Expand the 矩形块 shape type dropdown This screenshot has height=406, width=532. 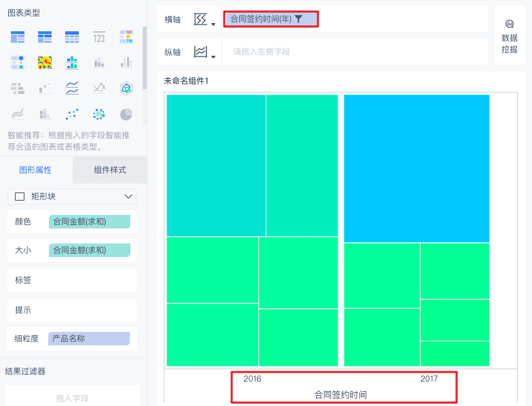click(72, 197)
